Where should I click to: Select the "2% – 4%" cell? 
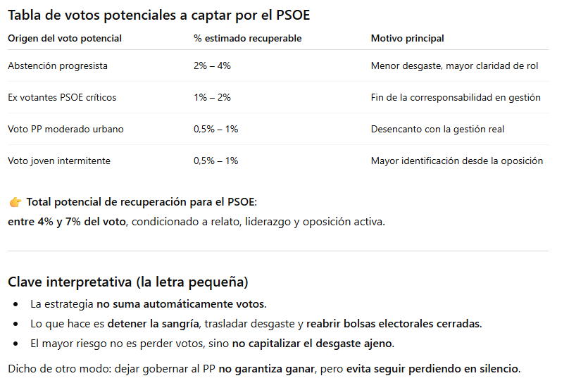[212, 65]
